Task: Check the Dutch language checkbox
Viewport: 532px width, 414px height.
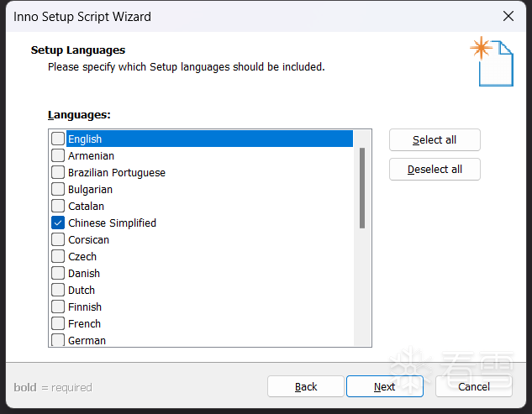Action: click(58, 290)
